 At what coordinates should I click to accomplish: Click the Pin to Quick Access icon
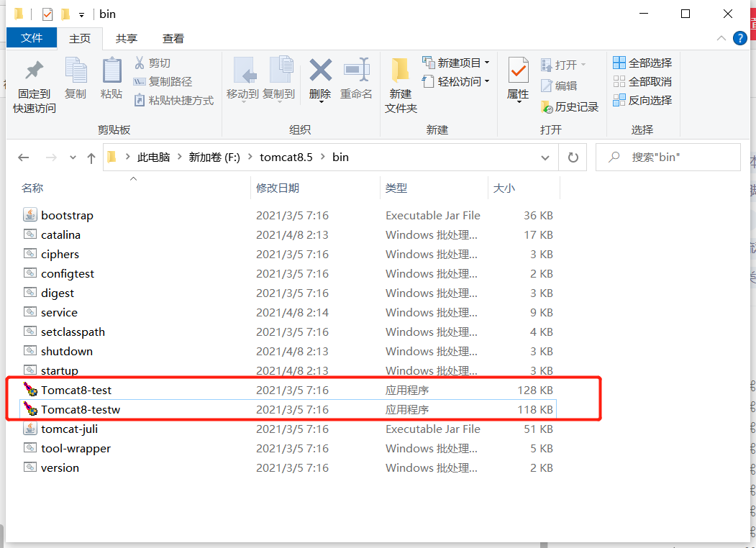tap(35, 70)
